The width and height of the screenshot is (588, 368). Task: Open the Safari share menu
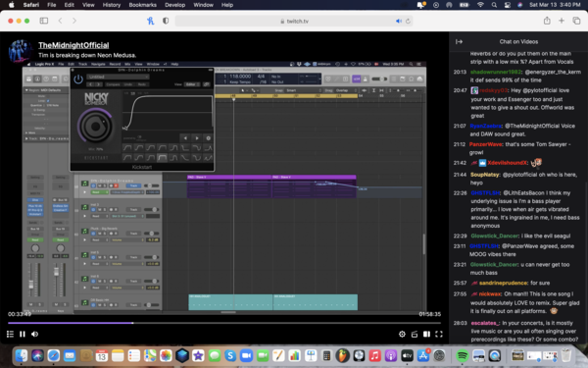[547, 21]
